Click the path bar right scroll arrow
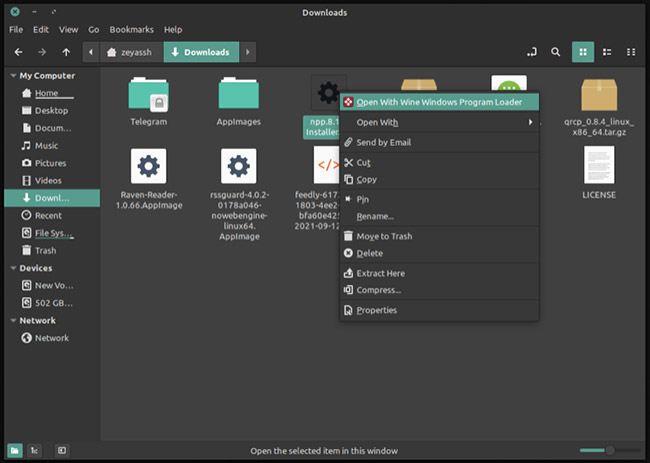Viewport: 650px width, 463px height. click(248, 52)
